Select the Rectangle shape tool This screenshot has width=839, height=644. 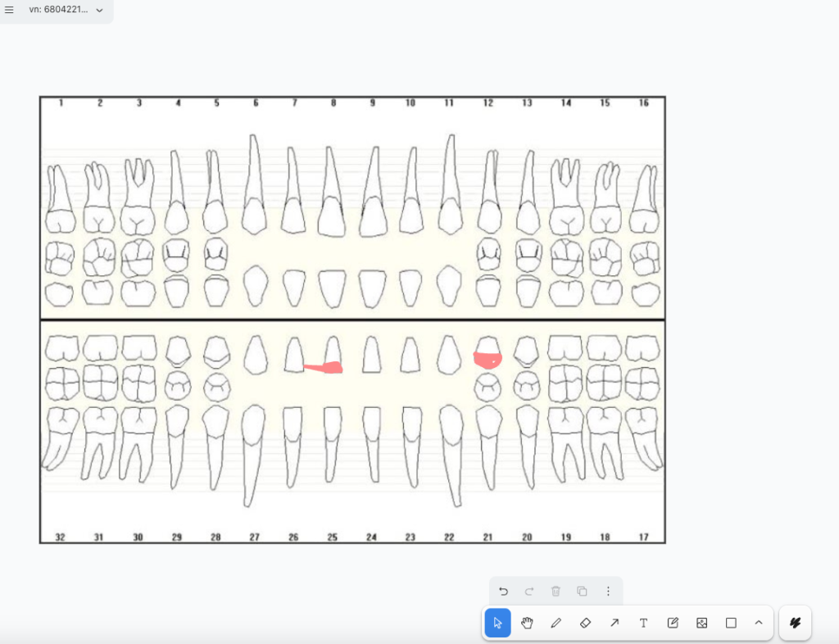(731, 623)
